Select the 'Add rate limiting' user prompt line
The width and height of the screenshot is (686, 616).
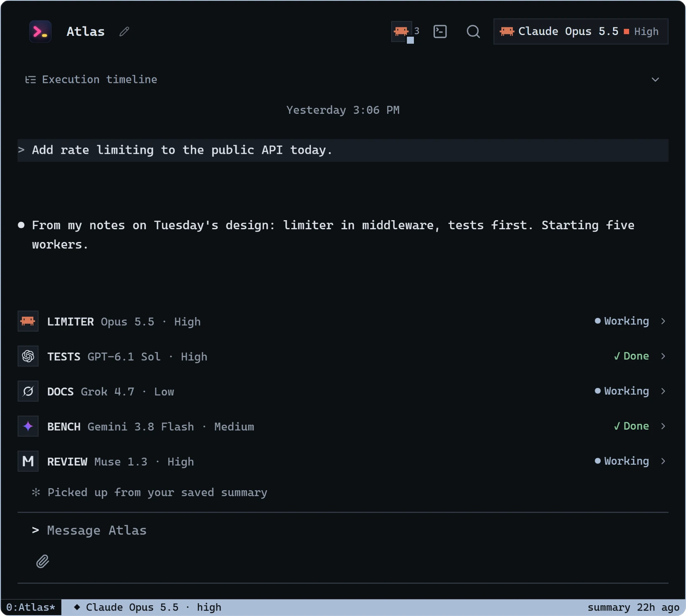[x=343, y=150]
